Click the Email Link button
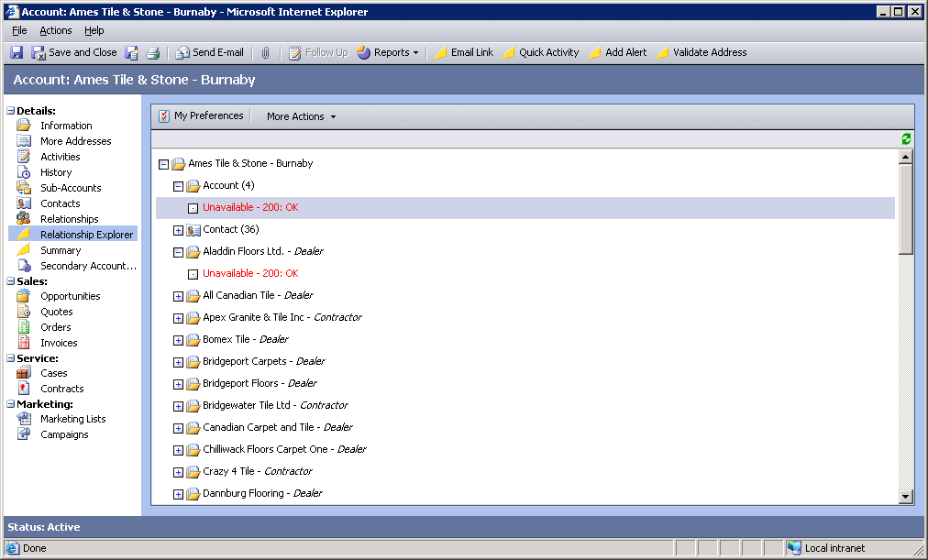 pyautogui.click(x=464, y=52)
